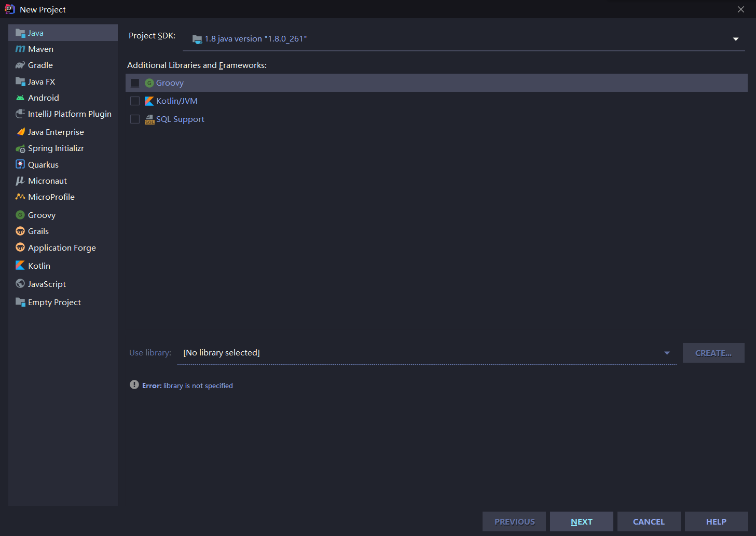Image resolution: width=756 pixels, height=536 pixels.
Task: Expand the Use library dropdown arrow
Action: [x=667, y=353]
